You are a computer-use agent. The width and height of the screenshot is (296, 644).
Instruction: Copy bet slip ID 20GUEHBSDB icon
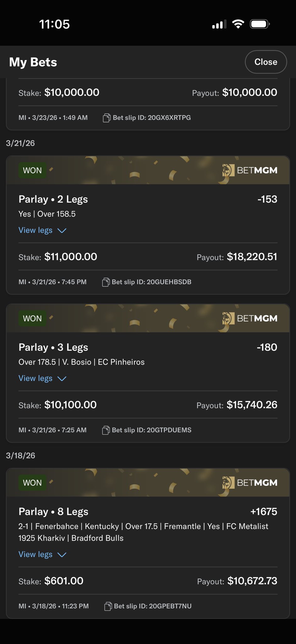106,282
